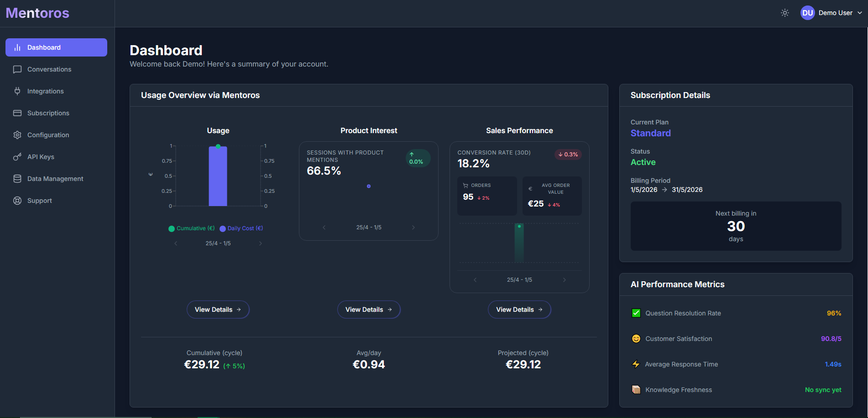Click the 66.5% sessions value

(x=324, y=171)
